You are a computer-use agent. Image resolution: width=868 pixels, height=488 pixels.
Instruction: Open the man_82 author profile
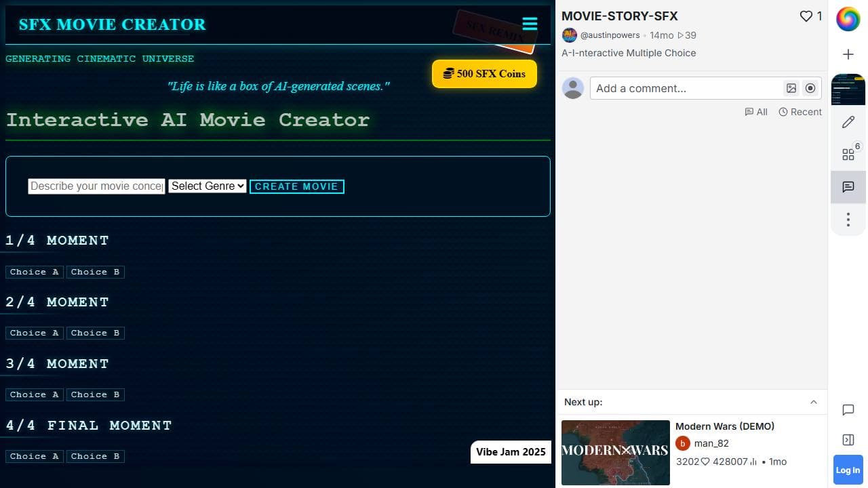(x=711, y=443)
